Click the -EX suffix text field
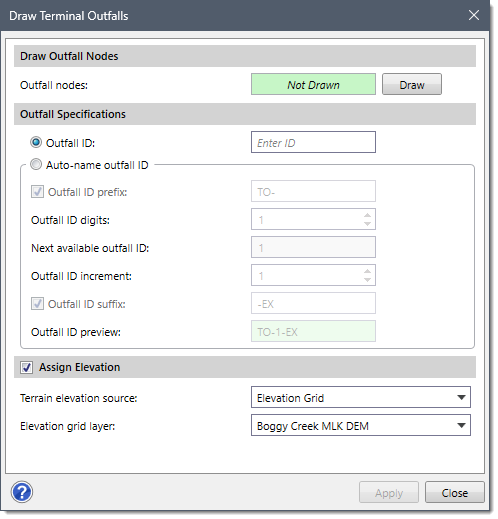The width and height of the screenshot is (498, 519). pos(313,303)
